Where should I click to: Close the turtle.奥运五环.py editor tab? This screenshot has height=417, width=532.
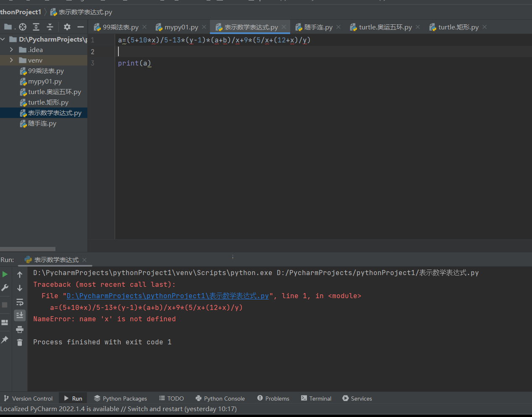click(418, 27)
